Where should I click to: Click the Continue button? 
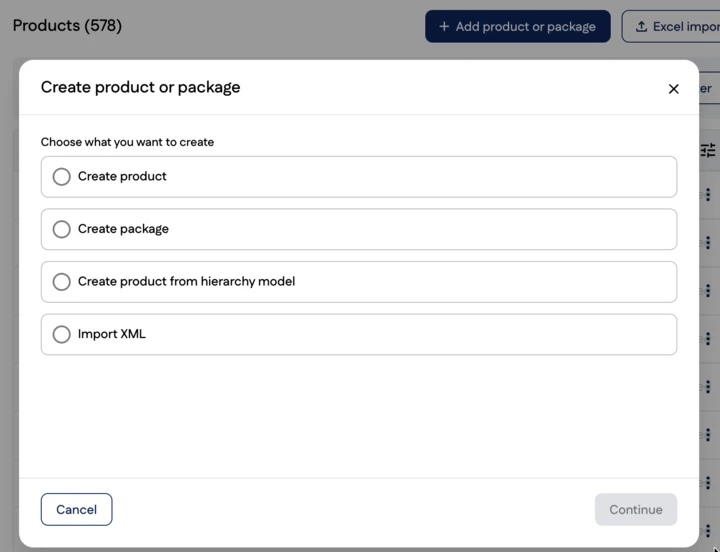tap(636, 509)
